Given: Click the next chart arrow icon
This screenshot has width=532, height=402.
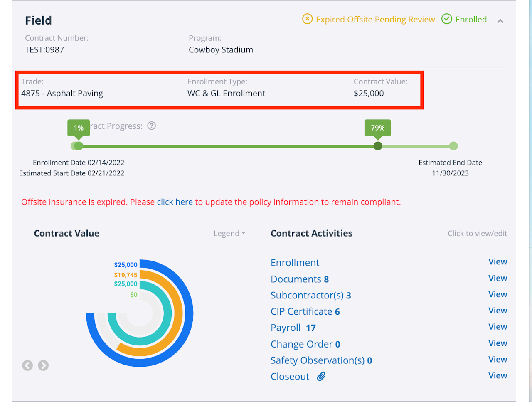Looking at the screenshot, I should point(43,365).
